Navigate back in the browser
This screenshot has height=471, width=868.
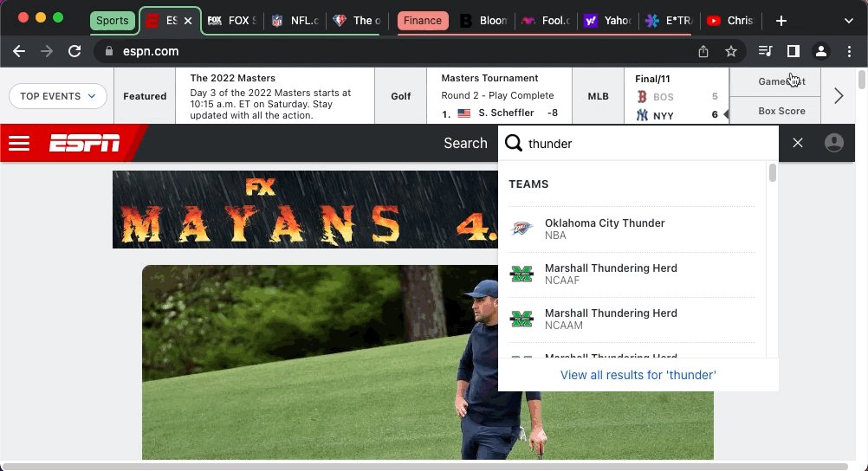click(19, 51)
